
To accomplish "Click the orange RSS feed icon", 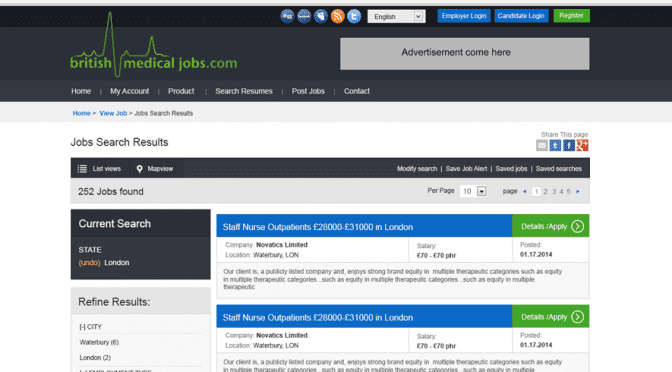I will (337, 16).
